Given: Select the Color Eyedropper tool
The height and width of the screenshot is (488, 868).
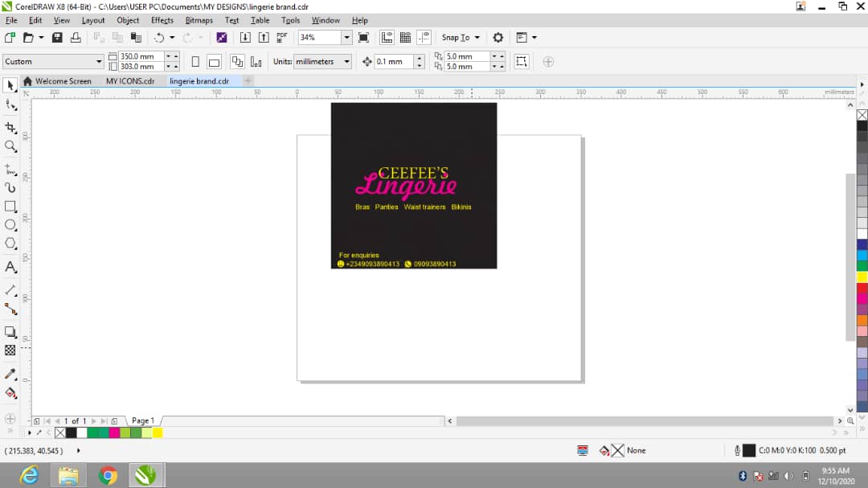Looking at the screenshot, I should (10, 374).
